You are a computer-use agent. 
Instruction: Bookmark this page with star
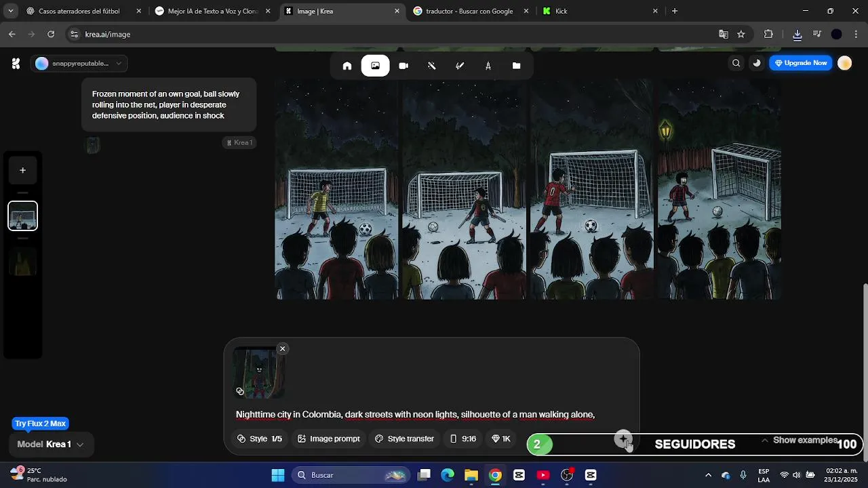741,34
